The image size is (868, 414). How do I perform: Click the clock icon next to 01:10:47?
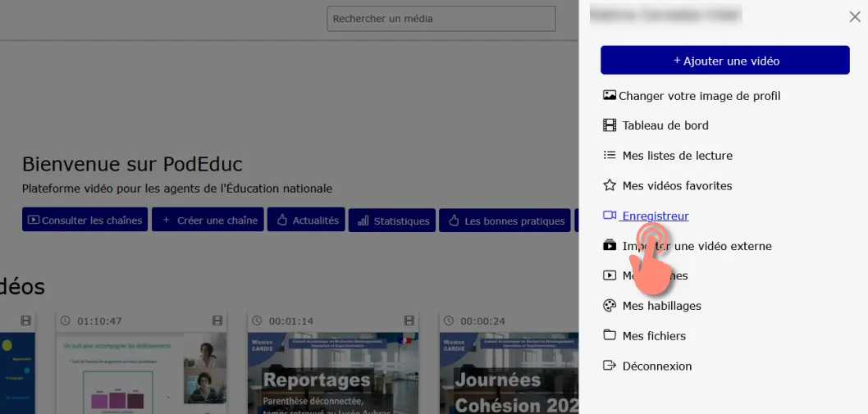pos(66,321)
